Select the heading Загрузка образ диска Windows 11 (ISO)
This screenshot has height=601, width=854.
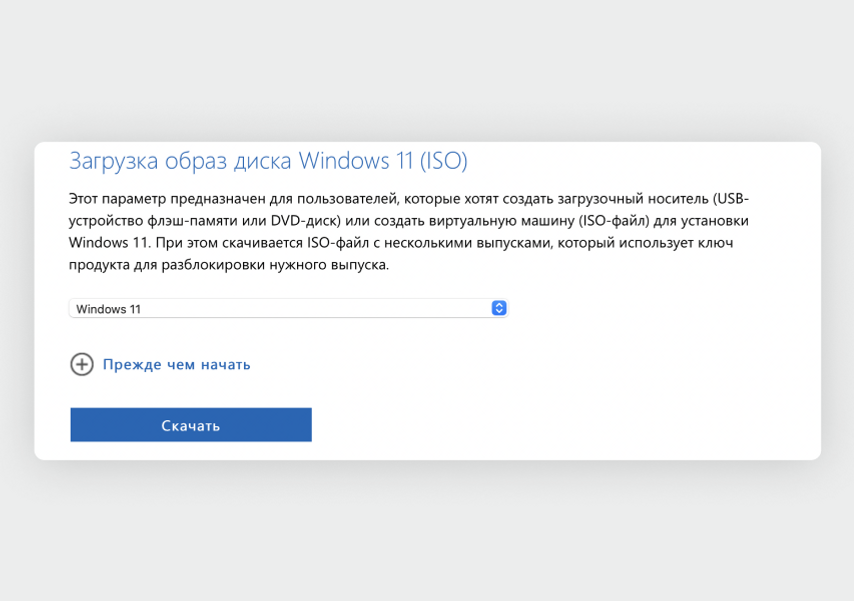tap(268, 161)
